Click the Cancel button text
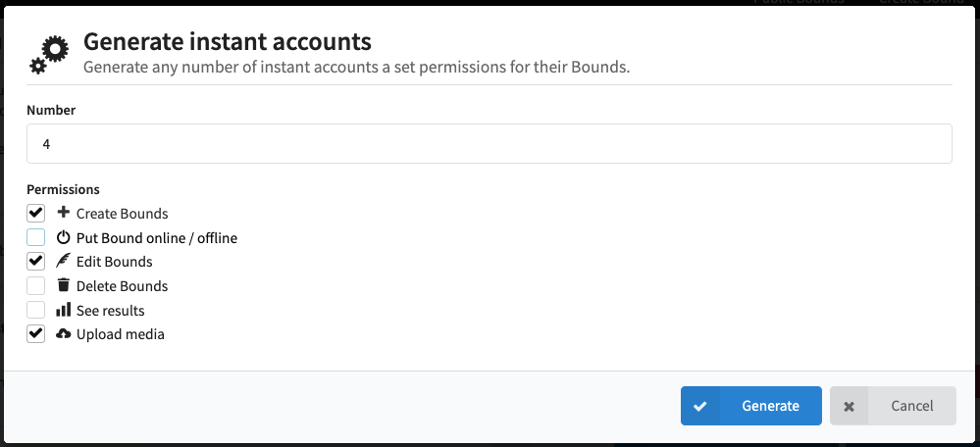Screen dimensions: 980x447 tap(912, 406)
